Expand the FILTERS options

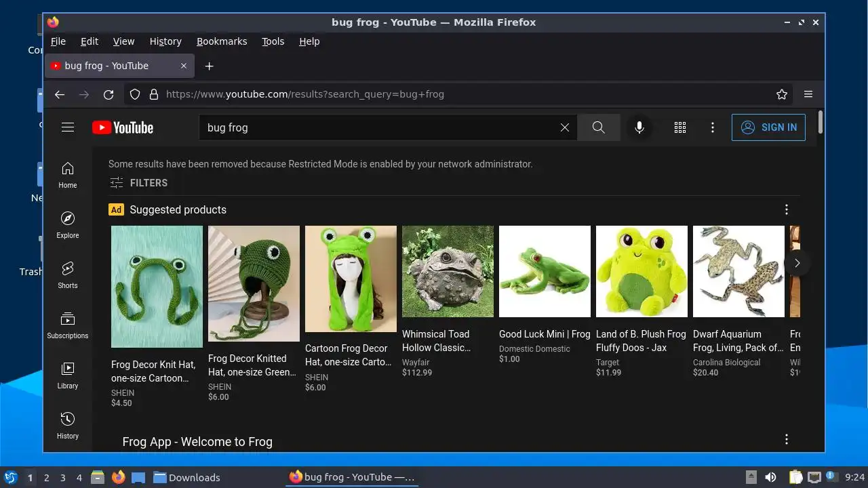[139, 182]
